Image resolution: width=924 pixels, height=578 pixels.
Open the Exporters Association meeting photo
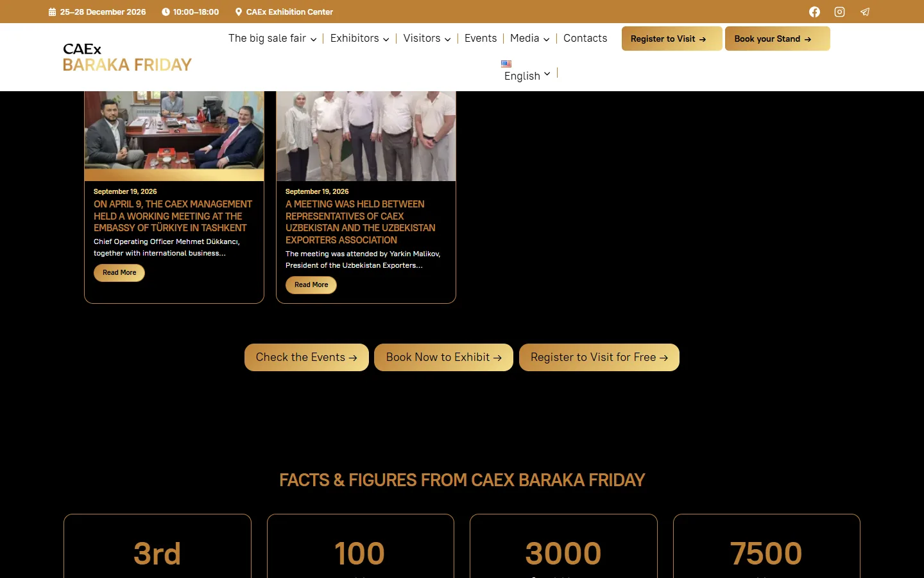coord(366,136)
